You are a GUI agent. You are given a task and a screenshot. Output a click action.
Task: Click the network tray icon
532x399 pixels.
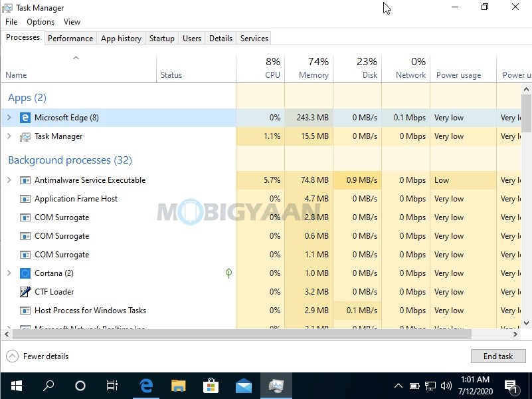point(430,386)
